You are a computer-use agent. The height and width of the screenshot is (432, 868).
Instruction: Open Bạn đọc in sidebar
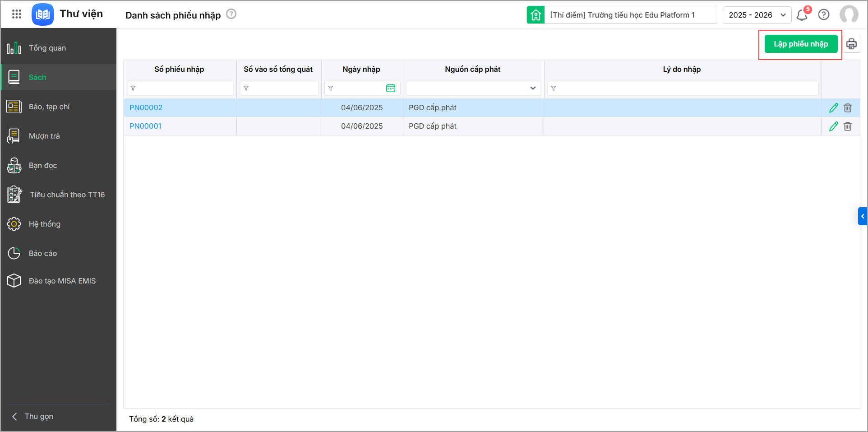point(59,165)
